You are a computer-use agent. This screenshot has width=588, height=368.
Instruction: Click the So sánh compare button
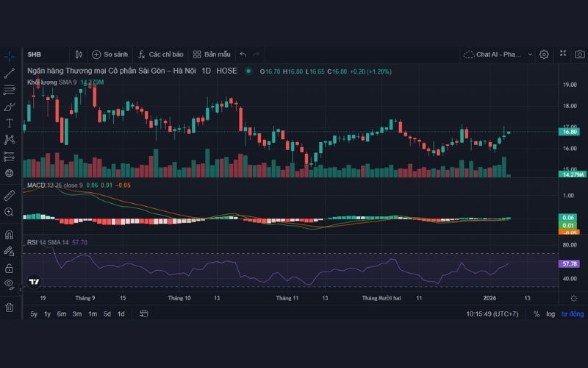110,54
